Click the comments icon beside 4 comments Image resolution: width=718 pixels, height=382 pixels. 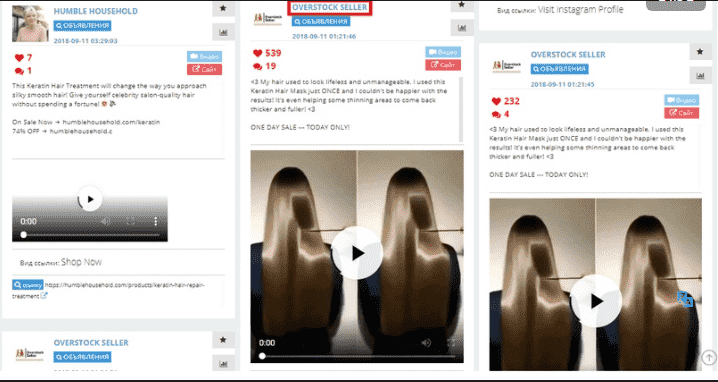pos(496,115)
